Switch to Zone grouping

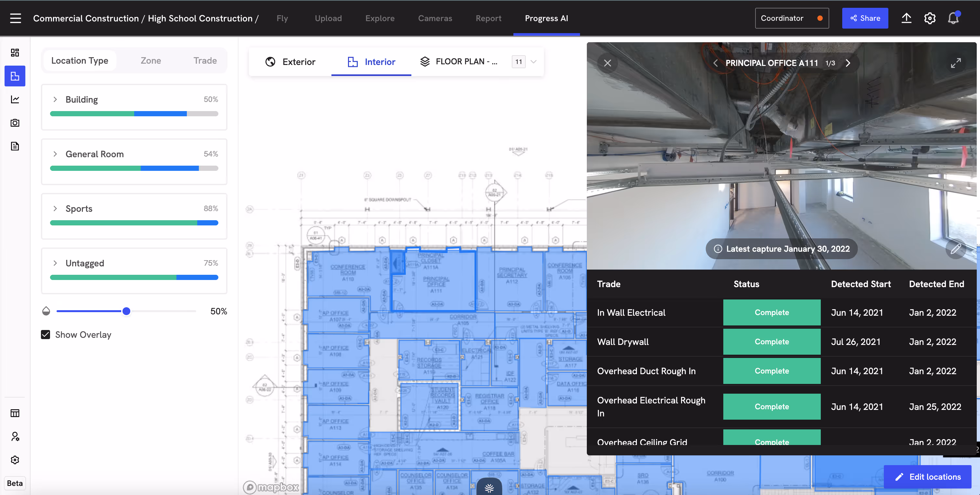tap(151, 60)
